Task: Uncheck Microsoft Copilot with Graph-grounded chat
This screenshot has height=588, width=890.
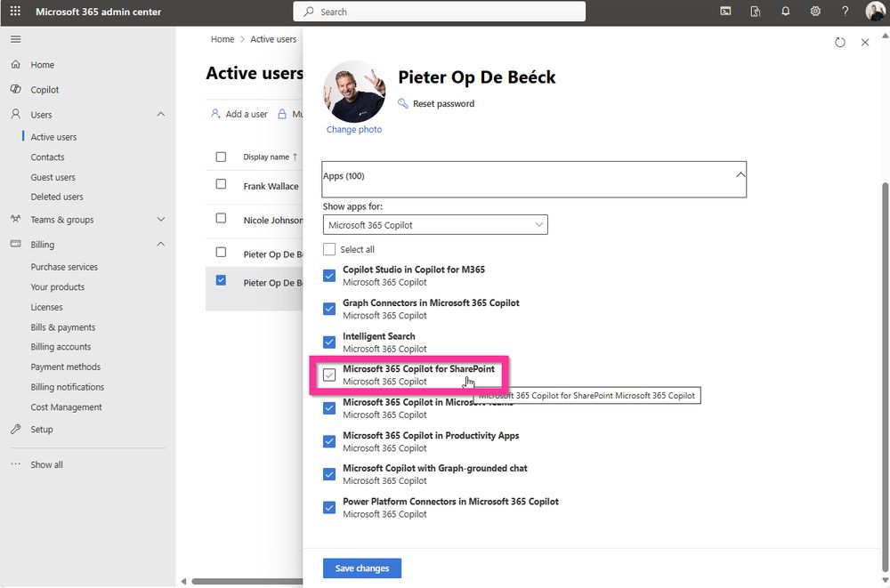Action: [329, 474]
